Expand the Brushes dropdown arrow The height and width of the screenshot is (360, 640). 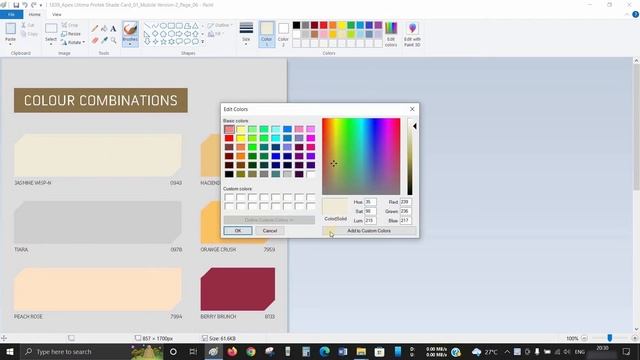(x=130, y=44)
